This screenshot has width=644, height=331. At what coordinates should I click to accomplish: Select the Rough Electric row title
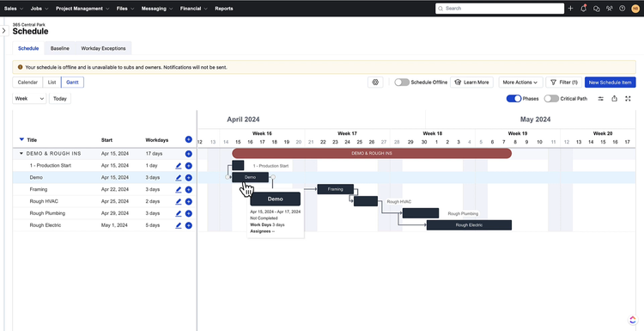point(46,225)
